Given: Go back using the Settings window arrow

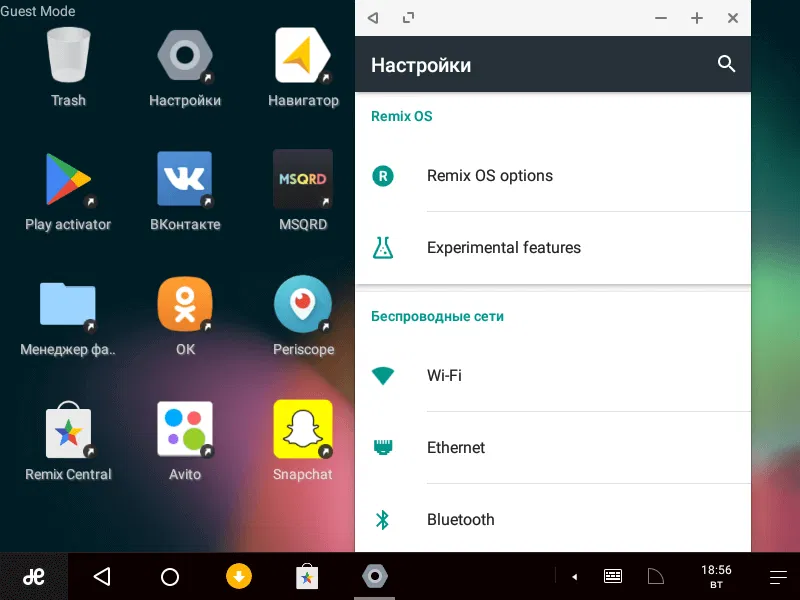Looking at the screenshot, I should [x=373, y=18].
